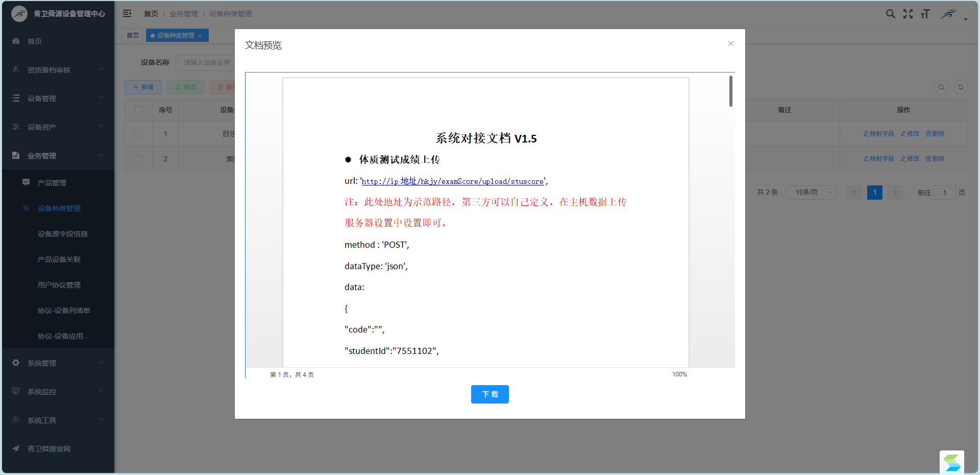Click the round search toggle icon above table

[941, 87]
